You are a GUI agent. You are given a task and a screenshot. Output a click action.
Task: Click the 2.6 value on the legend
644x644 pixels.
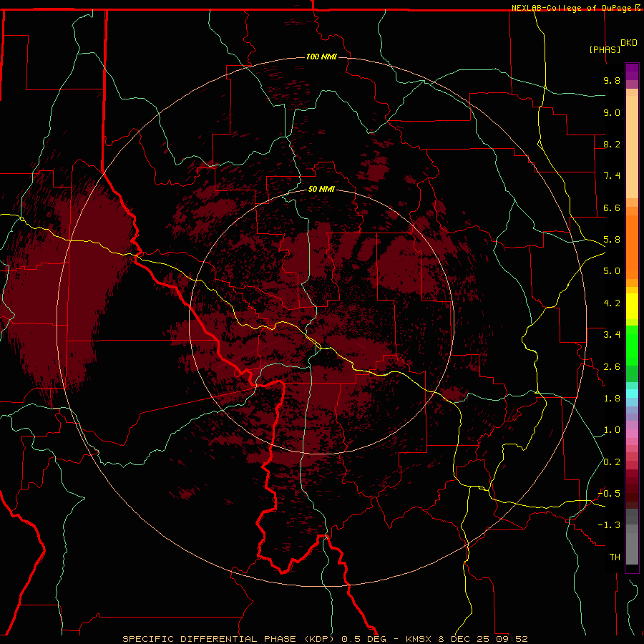[x=612, y=367]
